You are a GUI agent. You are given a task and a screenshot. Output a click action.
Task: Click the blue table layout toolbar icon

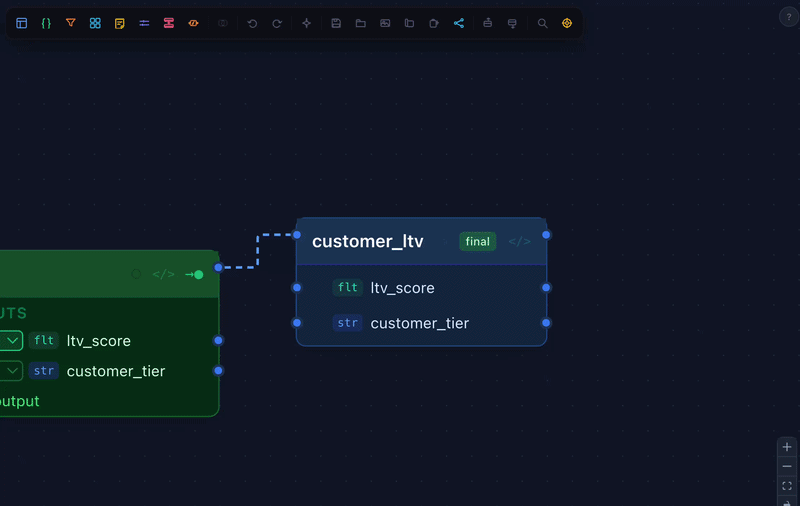(x=21, y=23)
